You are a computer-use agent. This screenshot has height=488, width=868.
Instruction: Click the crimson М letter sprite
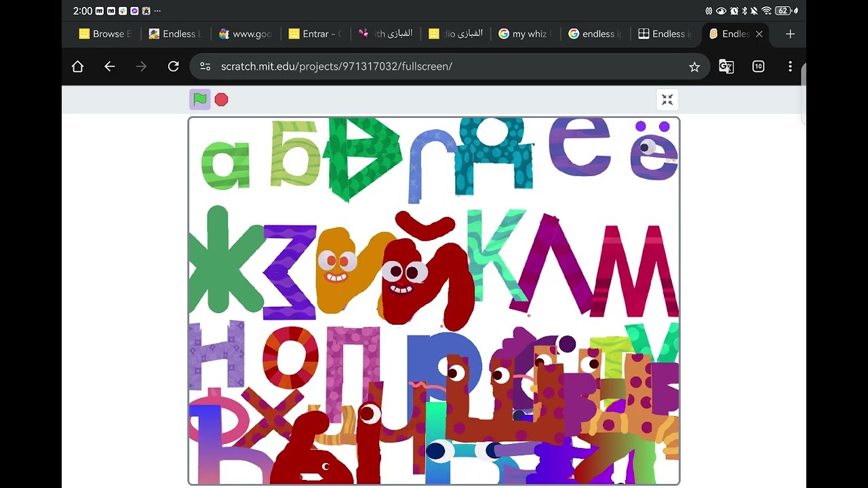[x=635, y=271]
